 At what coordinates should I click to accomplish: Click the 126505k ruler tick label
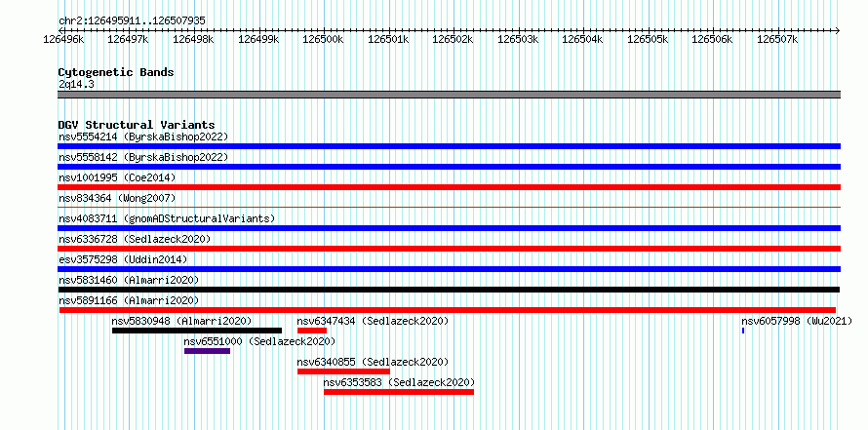[649, 39]
